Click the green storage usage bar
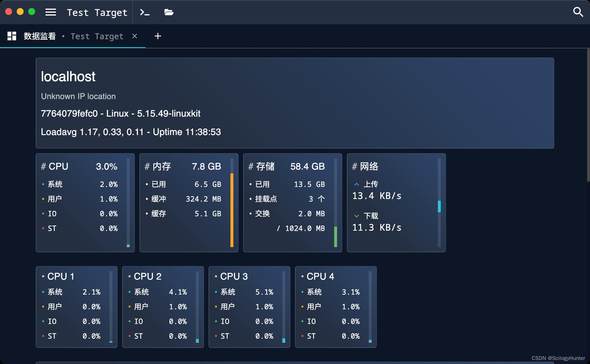Screen dimensions: 590x364 click(336, 237)
